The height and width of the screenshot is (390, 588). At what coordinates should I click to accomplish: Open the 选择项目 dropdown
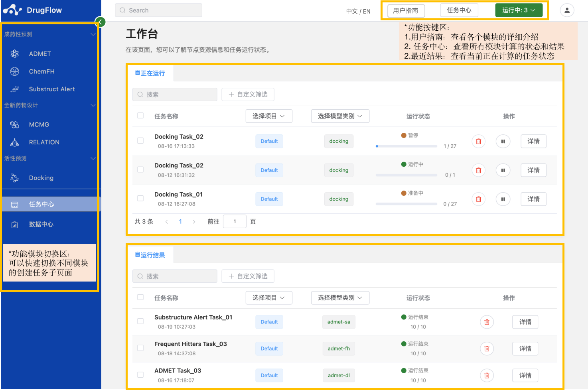pyautogui.click(x=269, y=116)
